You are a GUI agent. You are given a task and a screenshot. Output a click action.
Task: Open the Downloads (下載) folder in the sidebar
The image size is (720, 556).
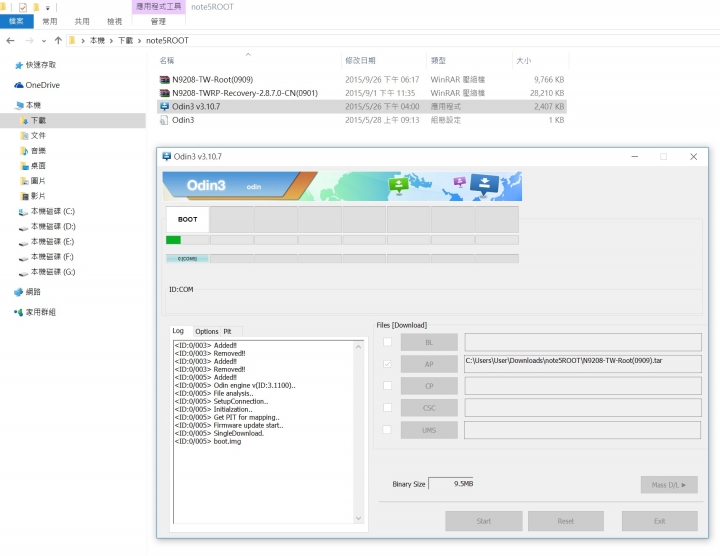click(34, 120)
